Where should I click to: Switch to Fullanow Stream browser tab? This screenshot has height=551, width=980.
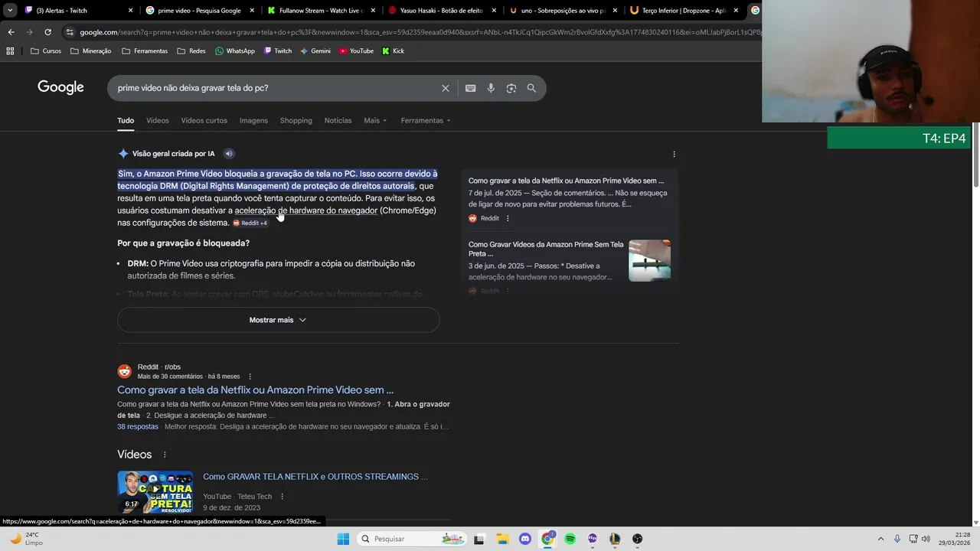322,11
